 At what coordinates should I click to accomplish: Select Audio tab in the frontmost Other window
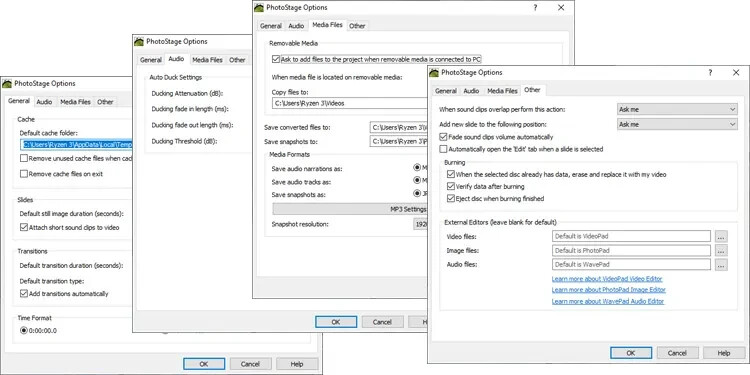click(471, 91)
